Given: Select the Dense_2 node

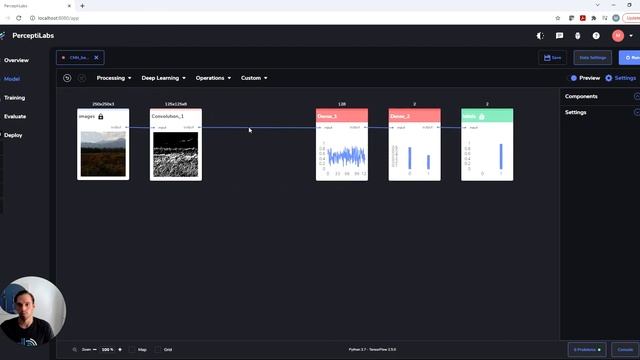Looking at the screenshot, I should click(414, 144).
